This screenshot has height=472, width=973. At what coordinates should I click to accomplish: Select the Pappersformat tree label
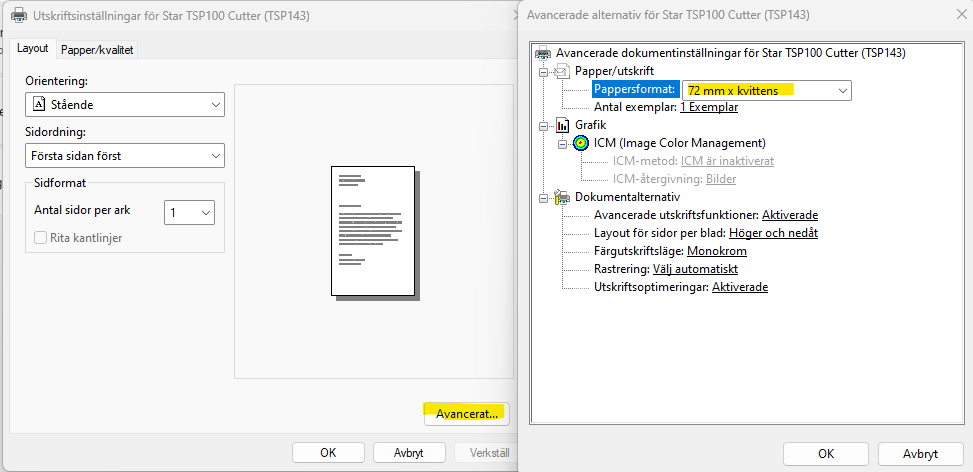[634, 90]
